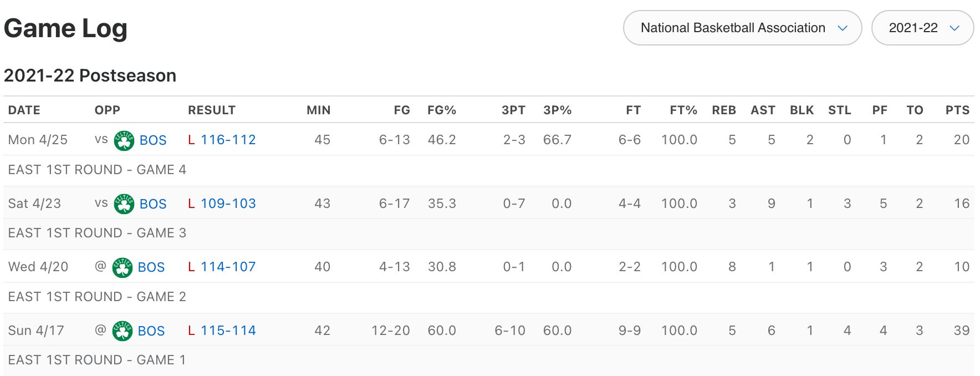Click BOS team link for Game 3
Image resolution: width=980 pixels, height=376 pixels.
click(153, 204)
